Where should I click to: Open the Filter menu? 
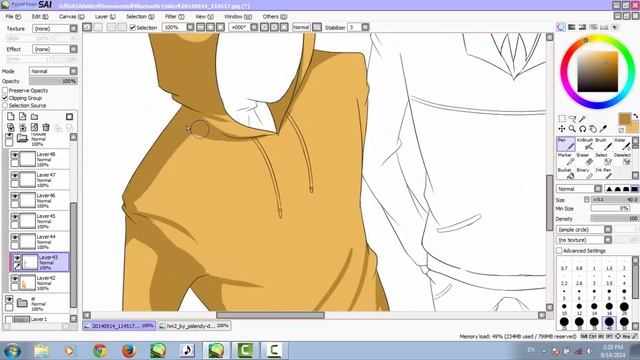click(174, 16)
